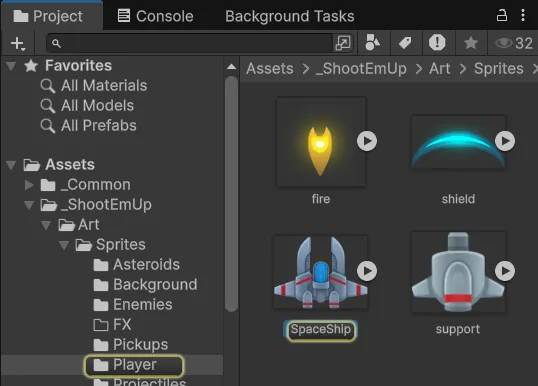Image resolution: width=538 pixels, height=386 pixels.
Task: Click the shield asset name label
Action: click(x=458, y=199)
